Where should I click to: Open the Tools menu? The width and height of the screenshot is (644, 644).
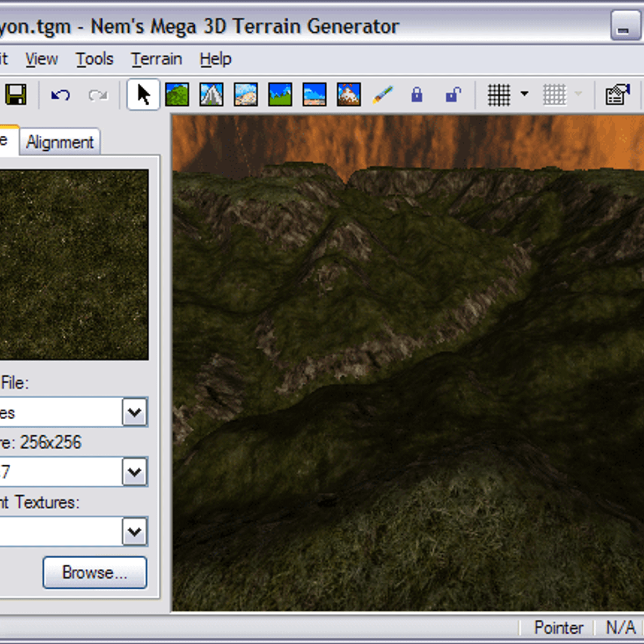[94, 59]
